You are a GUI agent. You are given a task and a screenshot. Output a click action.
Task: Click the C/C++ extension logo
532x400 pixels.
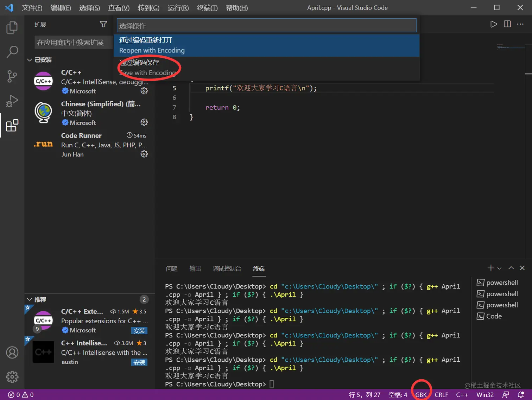(x=43, y=81)
